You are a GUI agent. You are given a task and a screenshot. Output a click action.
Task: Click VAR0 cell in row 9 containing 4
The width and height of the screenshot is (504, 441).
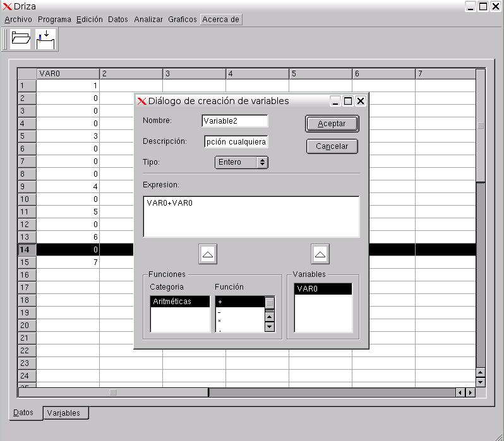click(x=68, y=187)
